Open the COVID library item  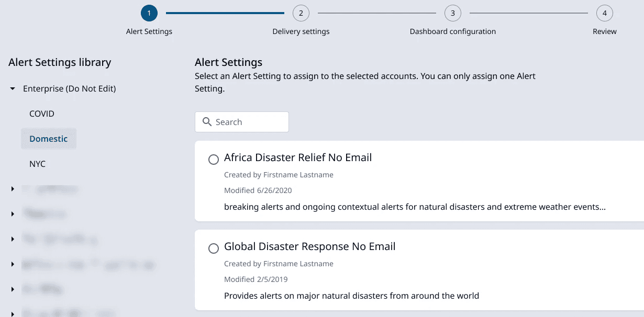pos(42,114)
